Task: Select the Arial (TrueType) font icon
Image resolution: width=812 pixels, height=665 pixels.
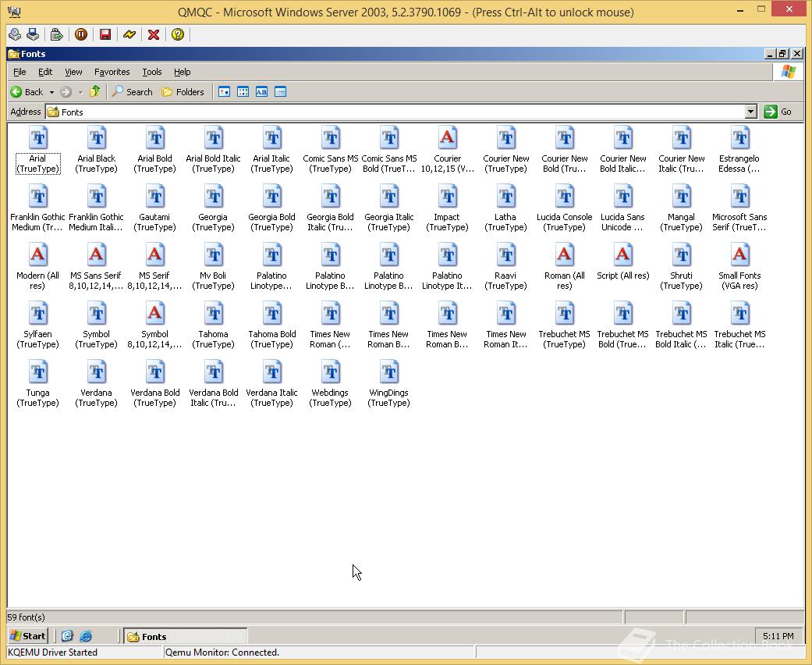Action: click(37, 138)
